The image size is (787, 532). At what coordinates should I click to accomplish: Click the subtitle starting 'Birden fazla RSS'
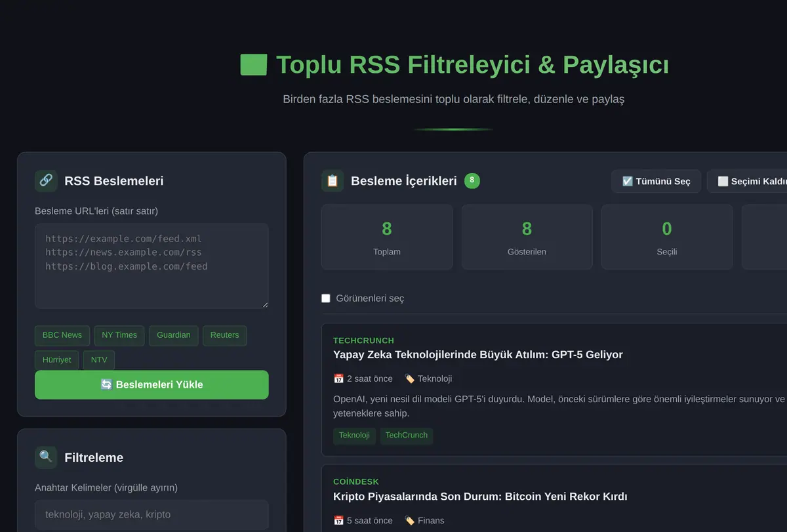(x=454, y=100)
